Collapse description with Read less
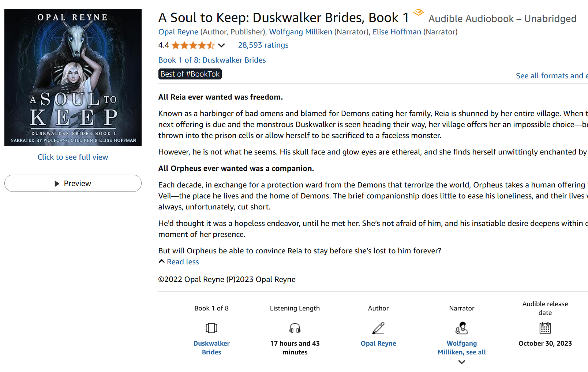 point(183,262)
